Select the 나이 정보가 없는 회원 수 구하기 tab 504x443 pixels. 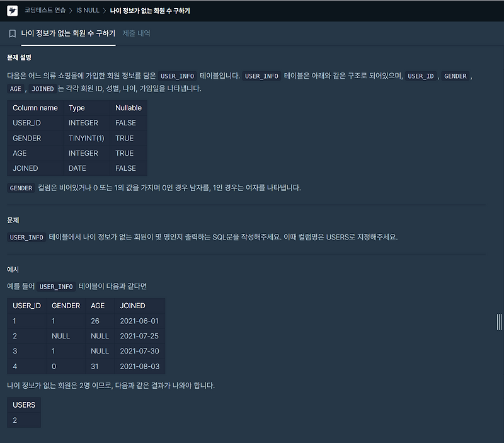pyautogui.click(x=68, y=33)
